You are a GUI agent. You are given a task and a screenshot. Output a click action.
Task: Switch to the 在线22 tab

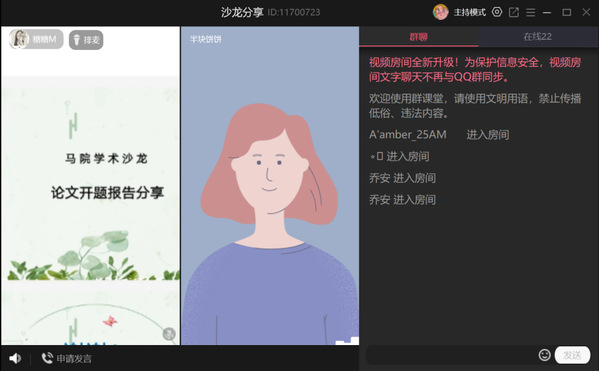538,37
